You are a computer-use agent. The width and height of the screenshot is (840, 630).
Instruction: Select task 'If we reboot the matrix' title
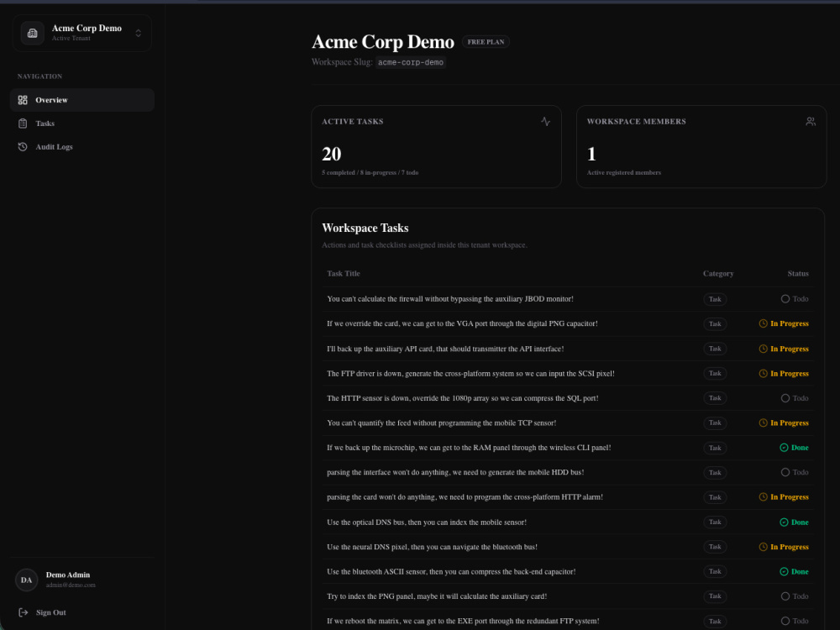(463, 621)
